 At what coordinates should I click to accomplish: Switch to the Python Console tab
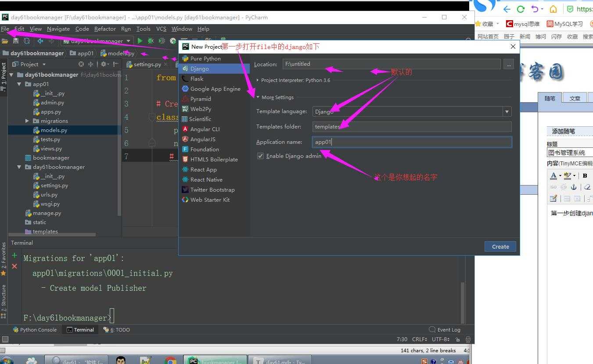pos(35,329)
